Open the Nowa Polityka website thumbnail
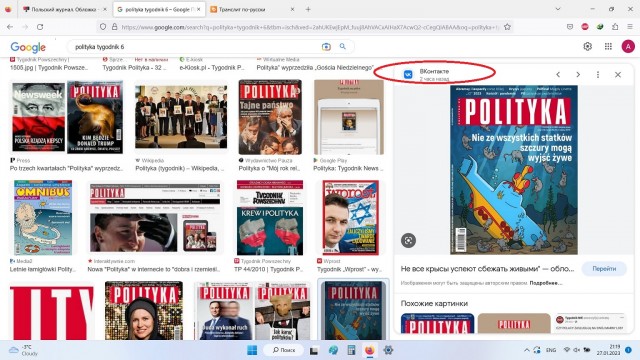Screen dimensions: 640x360 coord(155,218)
